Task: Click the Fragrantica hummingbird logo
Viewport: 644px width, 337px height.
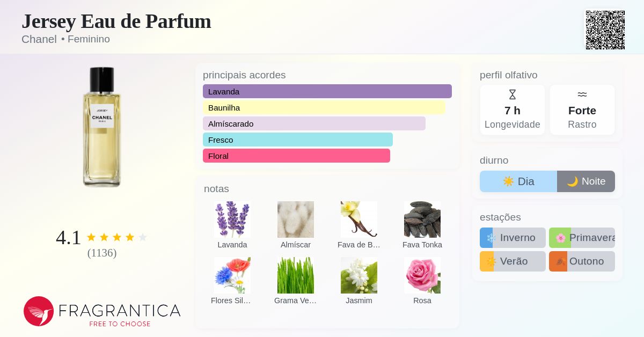Action: click(39, 311)
